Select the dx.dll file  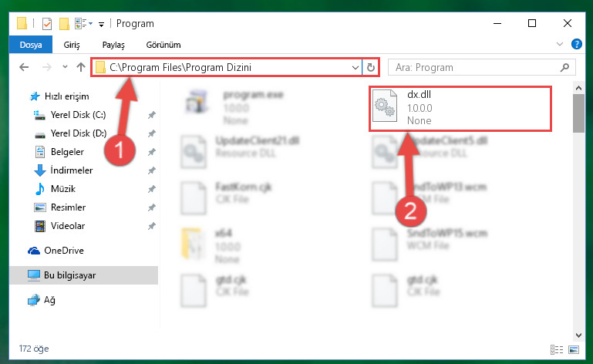tap(460, 109)
